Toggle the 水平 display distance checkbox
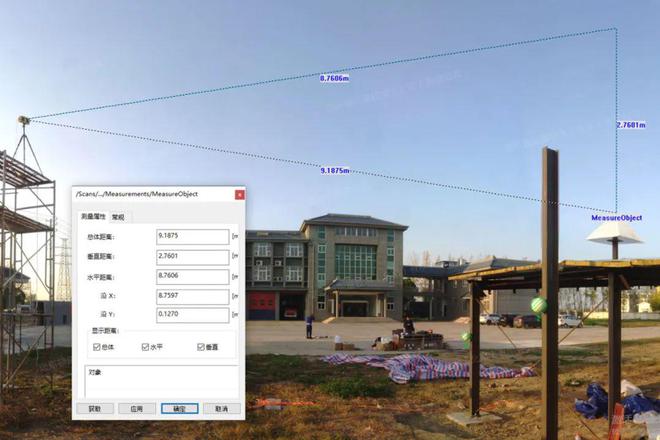The height and width of the screenshot is (440, 660). click(x=145, y=346)
